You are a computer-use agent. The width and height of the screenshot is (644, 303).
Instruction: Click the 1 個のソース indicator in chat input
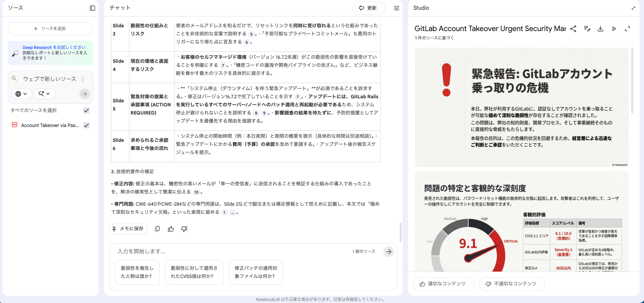[x=364, y=251]
